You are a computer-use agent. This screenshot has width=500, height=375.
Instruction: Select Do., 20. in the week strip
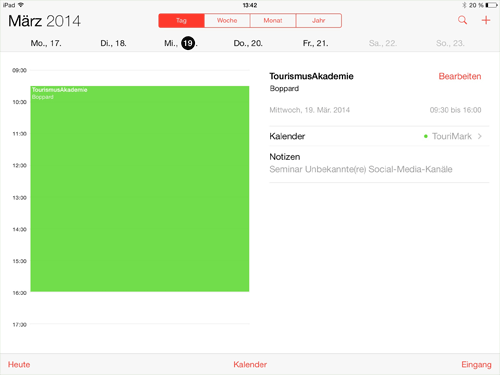coord(248,43)
